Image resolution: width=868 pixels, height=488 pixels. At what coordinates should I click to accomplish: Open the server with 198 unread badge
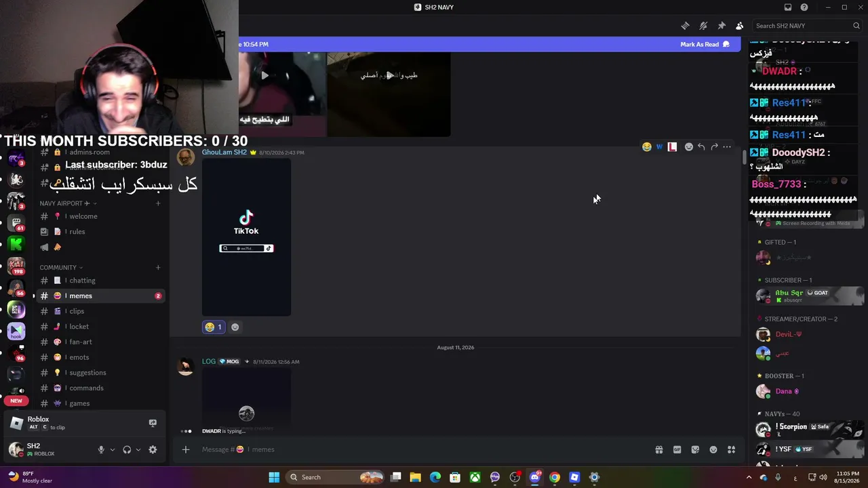tap(16, 266)
